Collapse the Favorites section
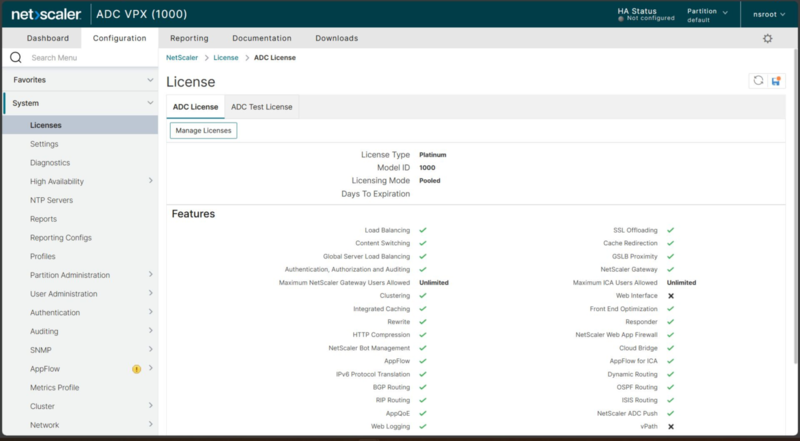 click(150, 80)
